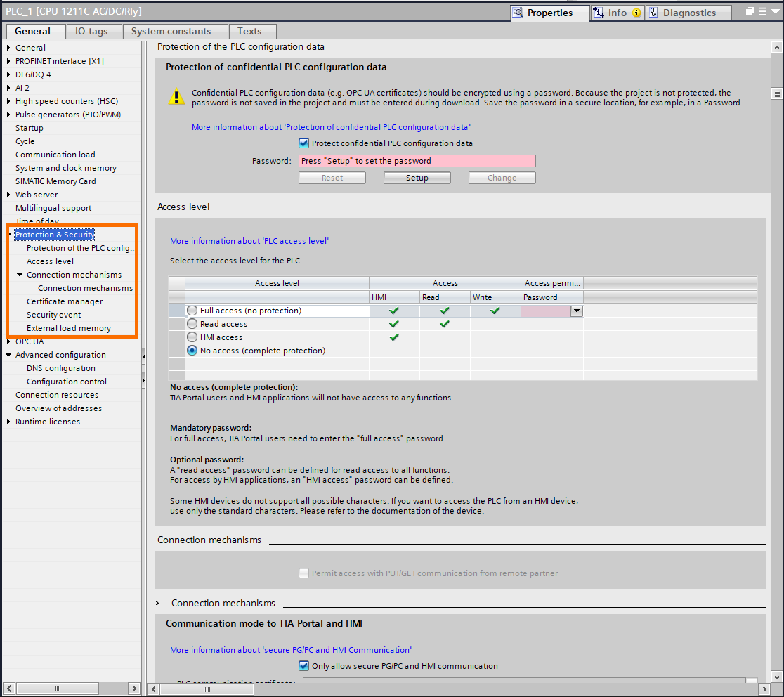Click left scroll arrow of navigation tree
Screen dimensions: 784x697
[9, 689]
